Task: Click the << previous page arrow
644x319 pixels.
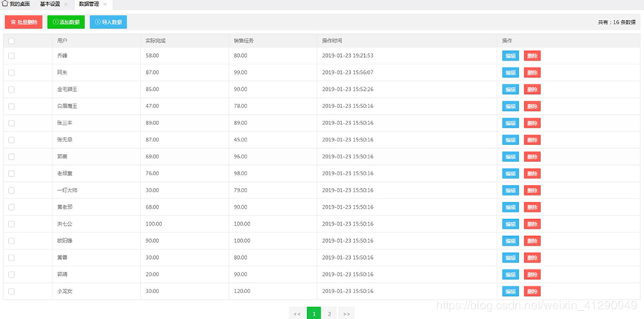Action: click(297, 313)
